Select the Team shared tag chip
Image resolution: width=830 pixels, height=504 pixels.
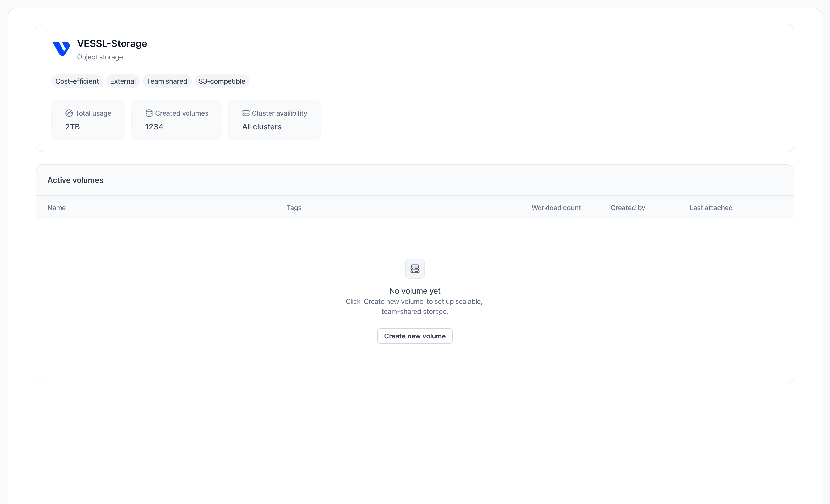167,81
